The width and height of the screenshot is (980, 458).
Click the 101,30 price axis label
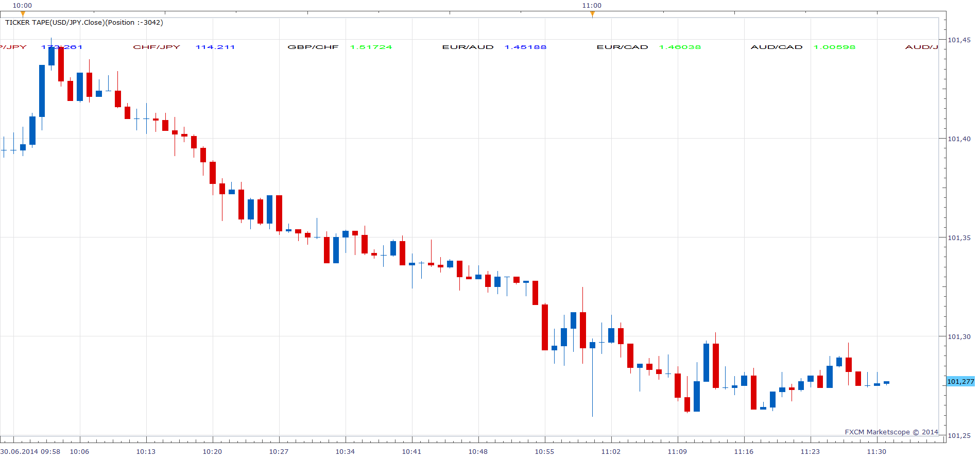(959, 336)
